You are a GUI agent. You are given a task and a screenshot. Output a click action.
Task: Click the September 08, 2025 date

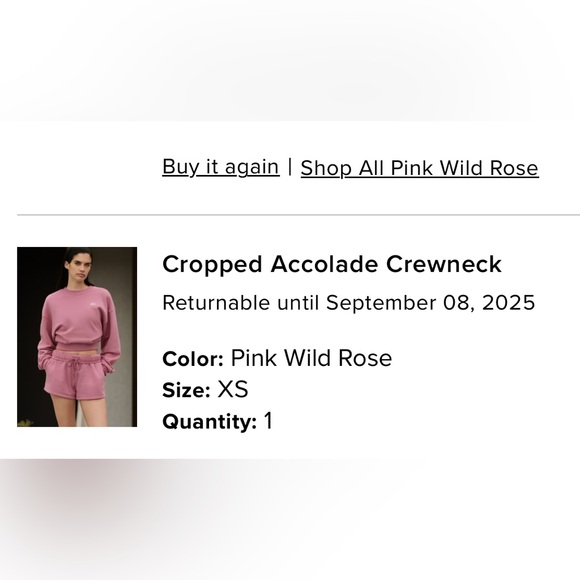(431, 303)
